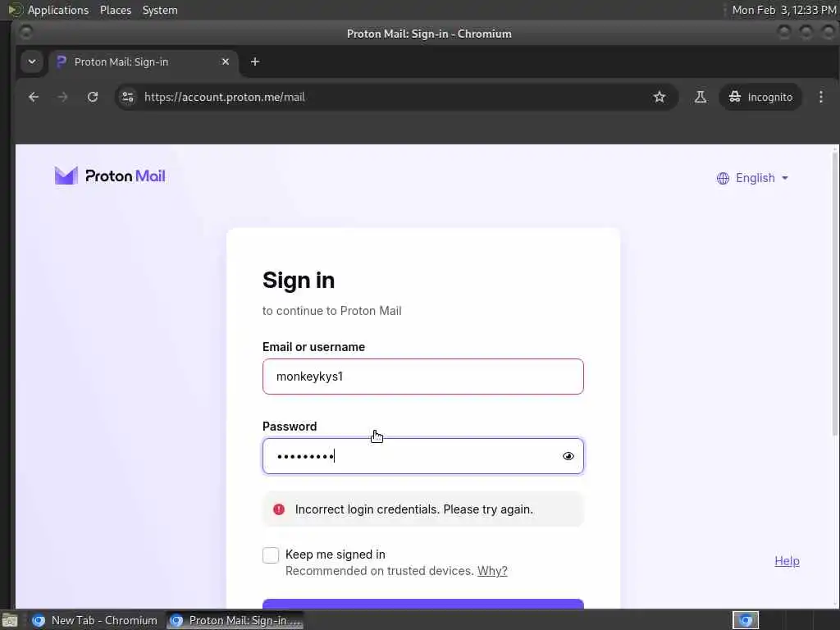Check the Keep me signed in box
This screenshot has height=630, width=840.
[x=271, y=555]
